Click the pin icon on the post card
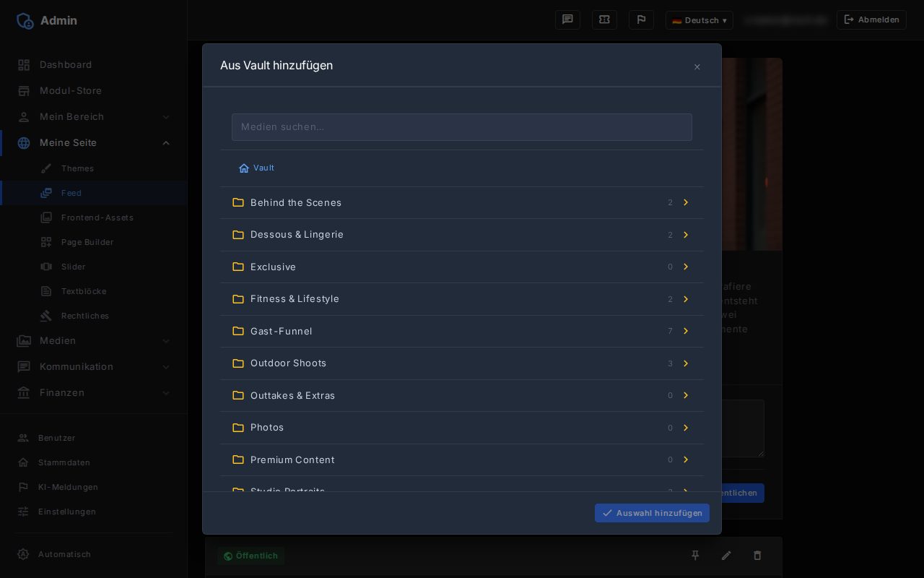 click(x=695, y=555)
